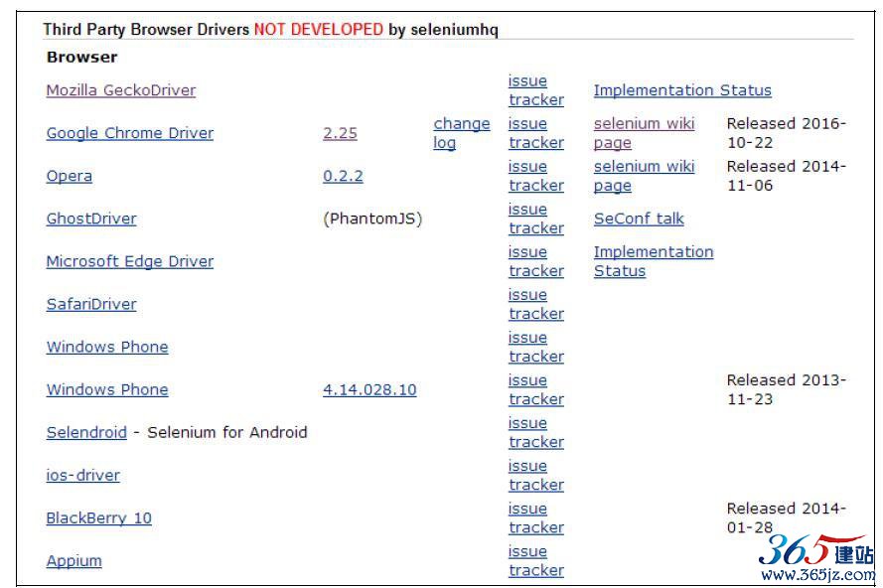Open the issue tracker for Microsoft Edge Driver
This screenshot has width=883, height=588.
pos(536,261)
